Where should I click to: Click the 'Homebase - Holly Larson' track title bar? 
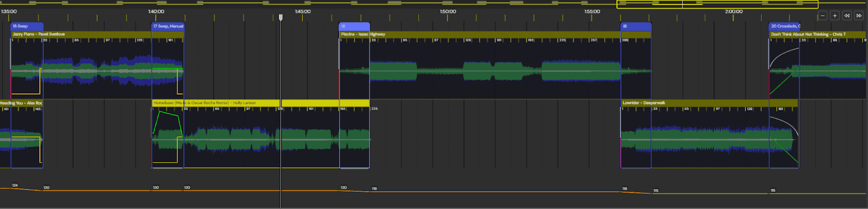click(x=260, y=103)
